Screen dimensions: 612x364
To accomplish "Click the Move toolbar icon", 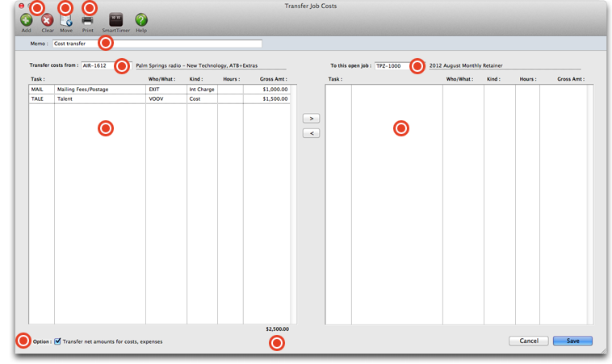I will pyautogui.click(x=66, y=20).
